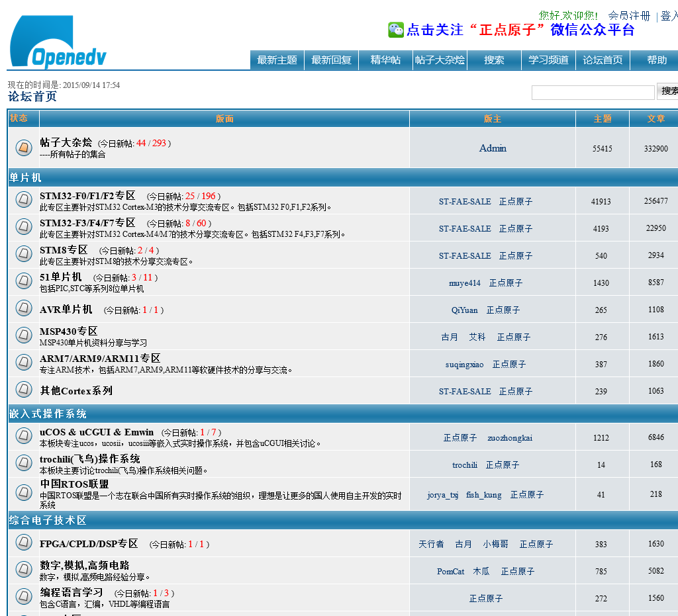Click moderator PomCat link

tap(450, 572)
